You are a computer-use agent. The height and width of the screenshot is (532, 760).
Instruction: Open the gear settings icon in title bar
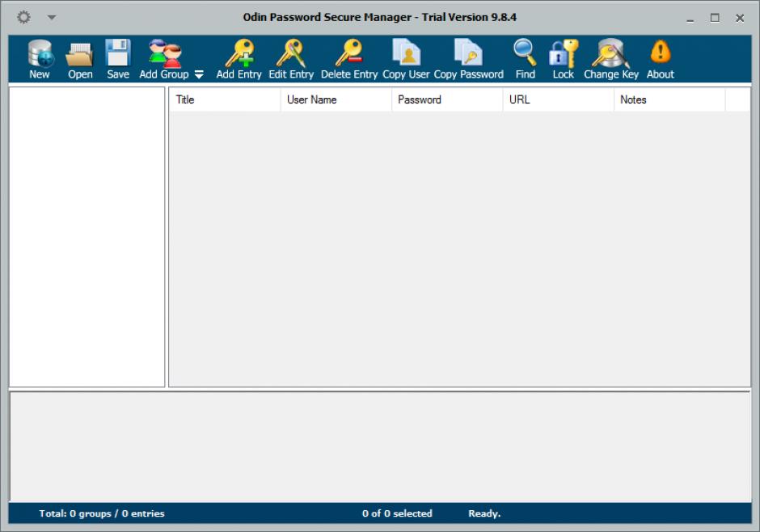point(23,18)
